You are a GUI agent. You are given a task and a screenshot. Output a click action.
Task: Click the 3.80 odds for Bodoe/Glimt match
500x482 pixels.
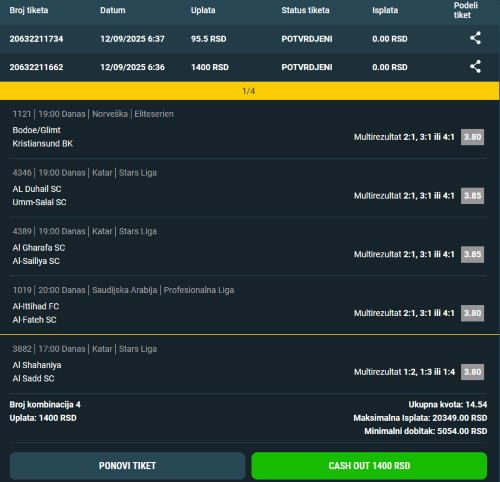(x=472, y=137)
